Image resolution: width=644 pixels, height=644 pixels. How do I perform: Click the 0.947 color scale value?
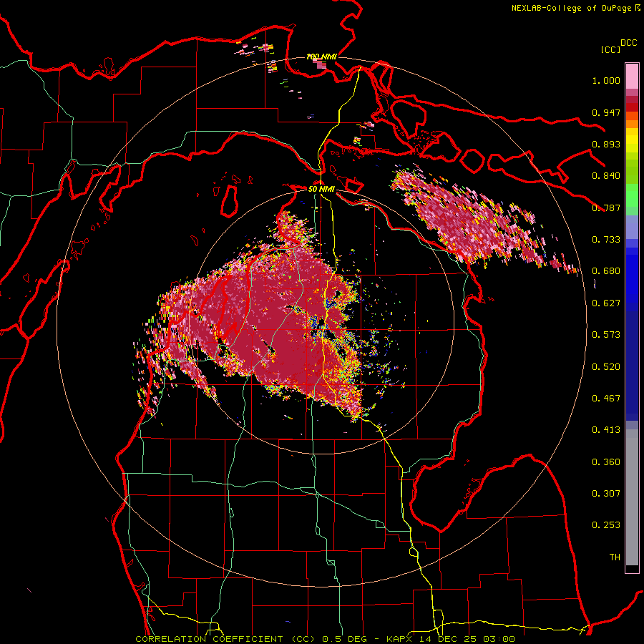pyautogui.click(x=606, y=112)
